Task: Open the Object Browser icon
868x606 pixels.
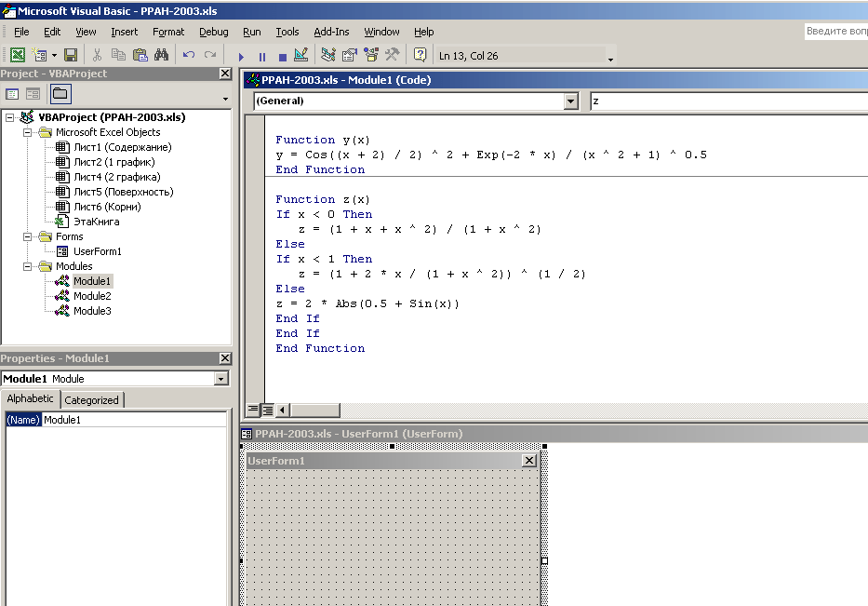Action: 371,56
